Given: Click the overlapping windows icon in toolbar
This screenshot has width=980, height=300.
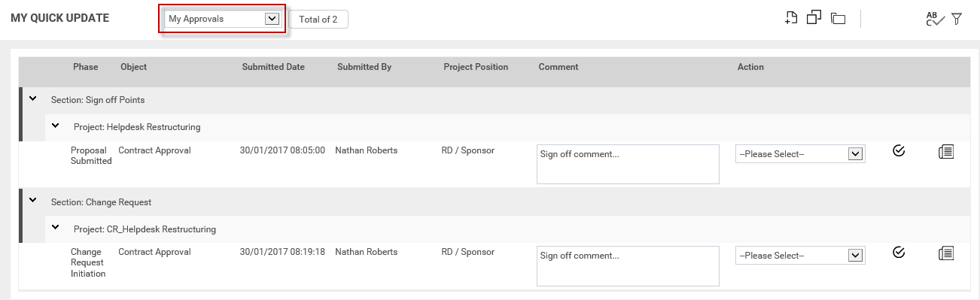Looking at the screenshot, I should (x=814, y=17).
